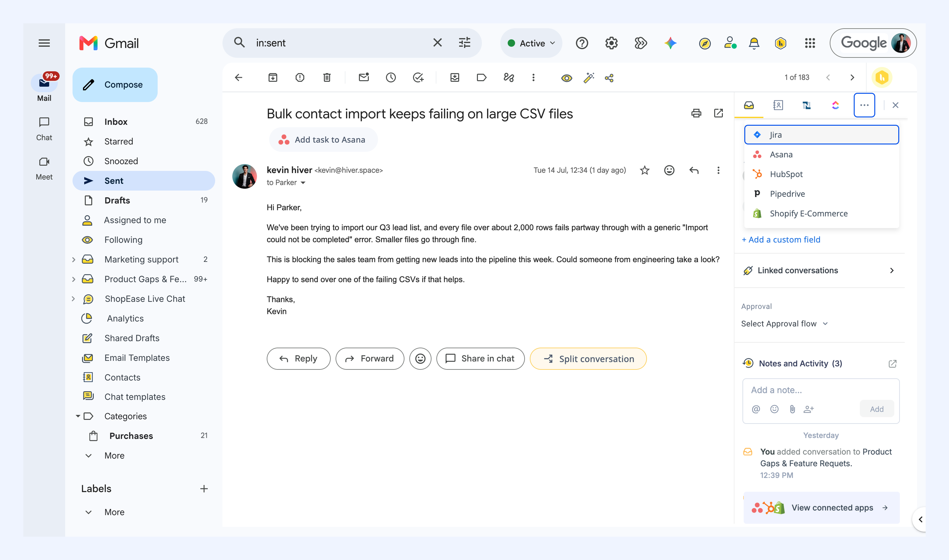Create a new label with plus
The width and height of the screenshot is (949, 560).
204,489
